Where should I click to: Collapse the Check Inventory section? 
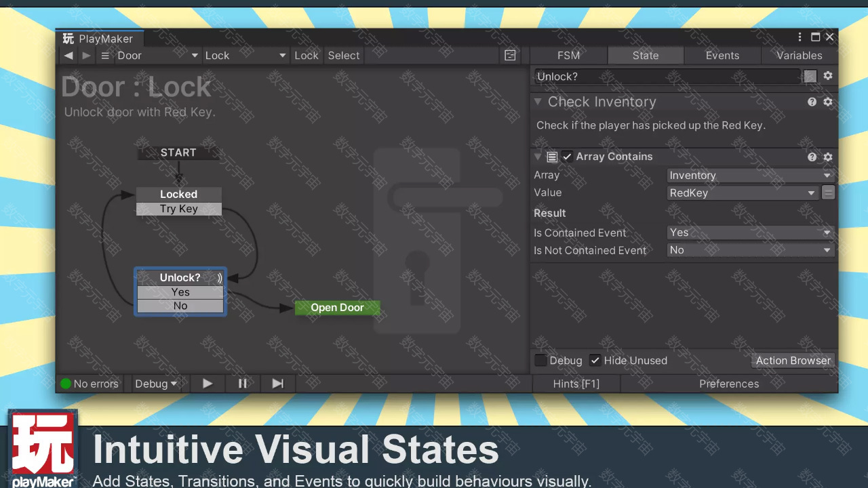tap(538, 102)
